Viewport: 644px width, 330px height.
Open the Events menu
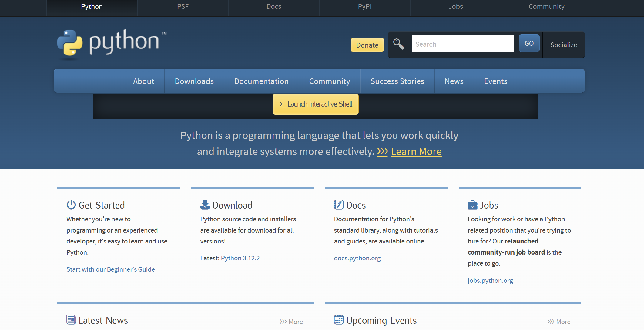click(496, 81)
